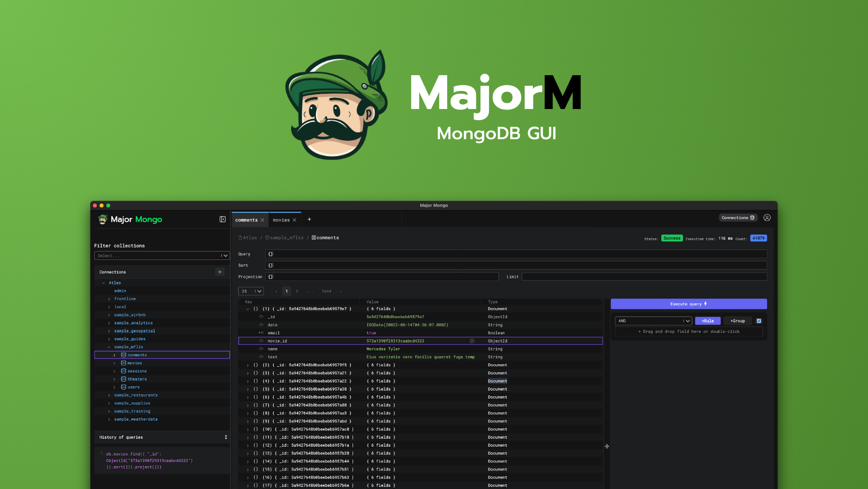Click the value Mercedes Tyler
The height and width of the screenshot is (489, 868).
point(383,349)
